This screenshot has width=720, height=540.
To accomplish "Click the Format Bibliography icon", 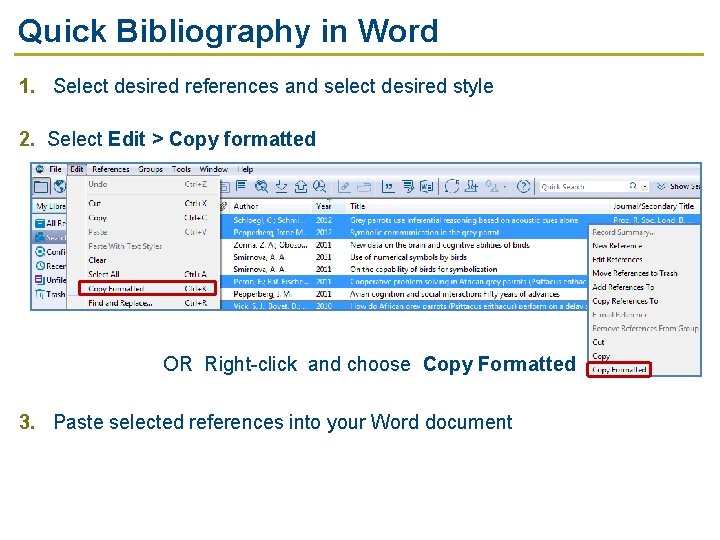I will point(408,186).
